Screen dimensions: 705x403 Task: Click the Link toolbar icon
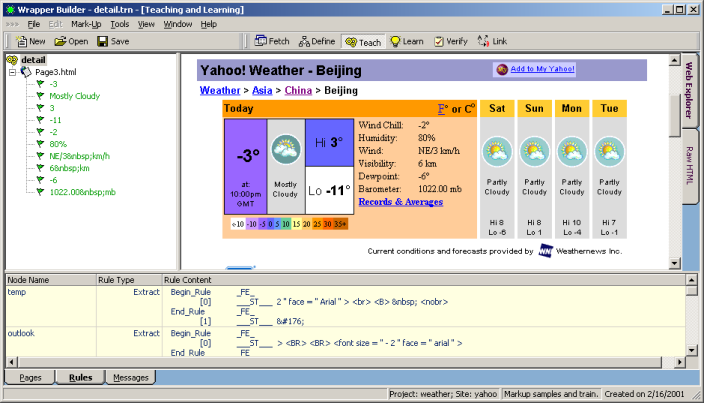click(x=483, y=41)
